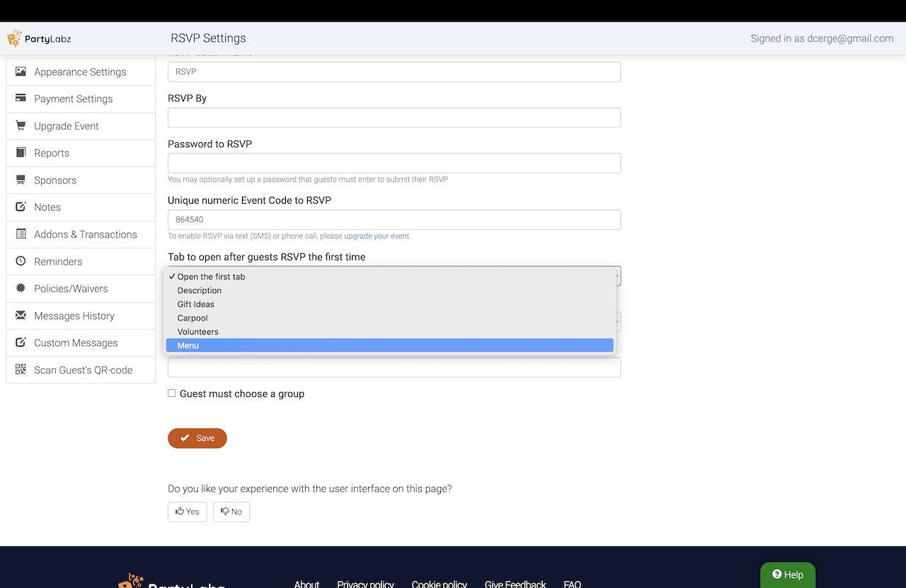Click the Appearance Settings image icon
The image size is (906, 588).
(21, 71)
